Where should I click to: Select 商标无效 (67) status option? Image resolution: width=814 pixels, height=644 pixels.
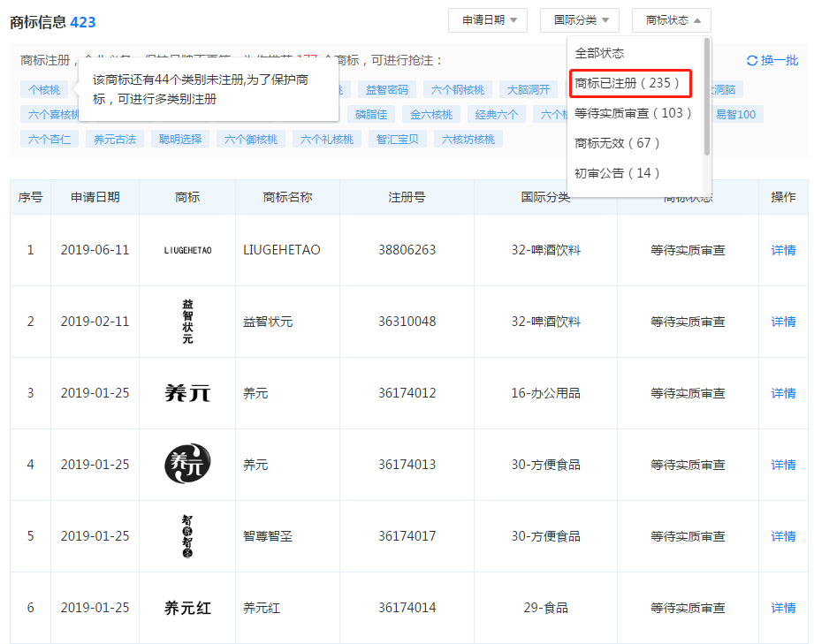617,143
